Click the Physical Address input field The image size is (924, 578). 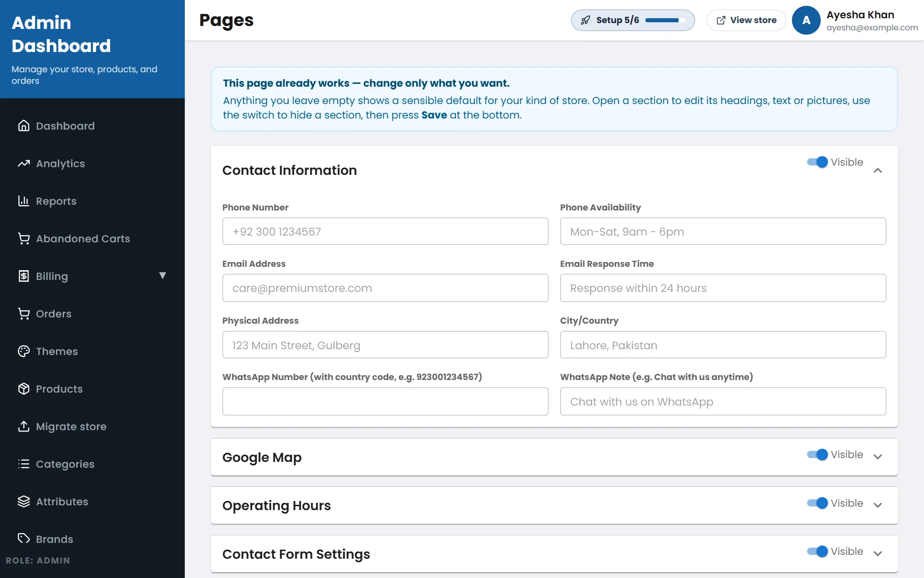click(x=385, y=345)
